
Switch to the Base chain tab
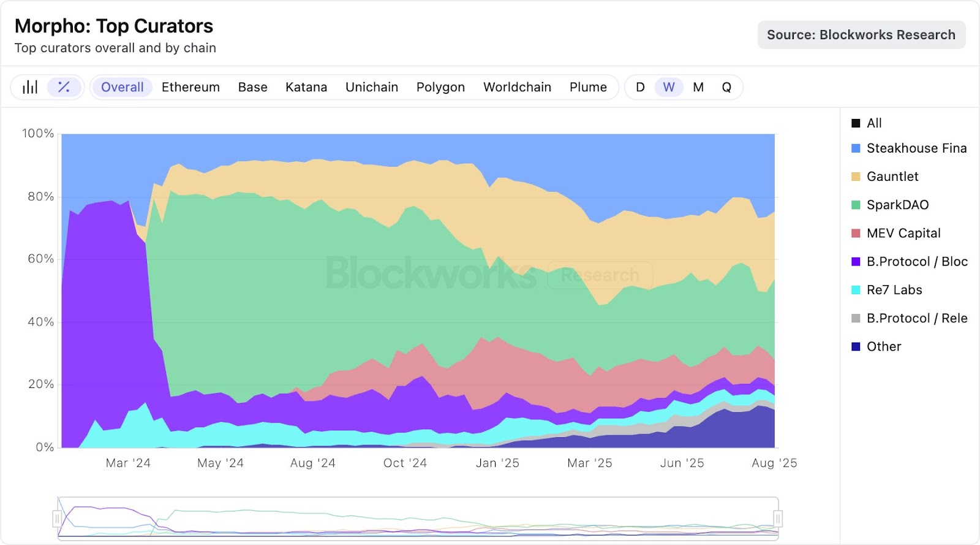coord(252,87)
